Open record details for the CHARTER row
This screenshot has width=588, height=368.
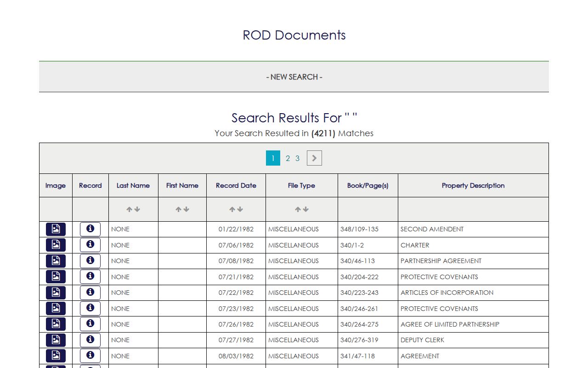click(90, 245)
